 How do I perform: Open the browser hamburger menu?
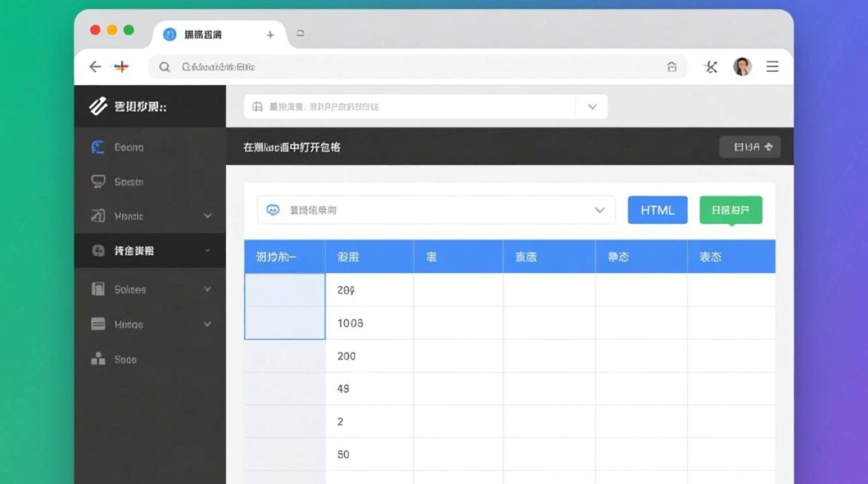(x=772, y=66)
